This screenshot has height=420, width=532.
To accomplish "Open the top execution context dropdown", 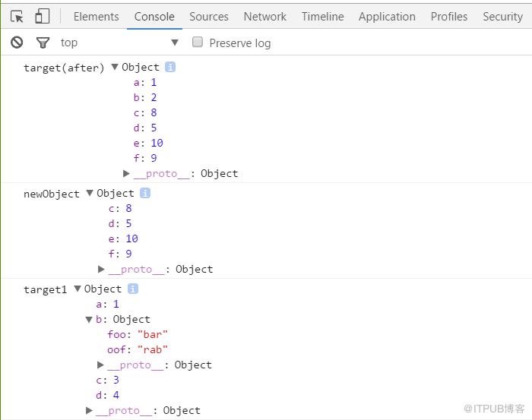I will pos(119,43).
